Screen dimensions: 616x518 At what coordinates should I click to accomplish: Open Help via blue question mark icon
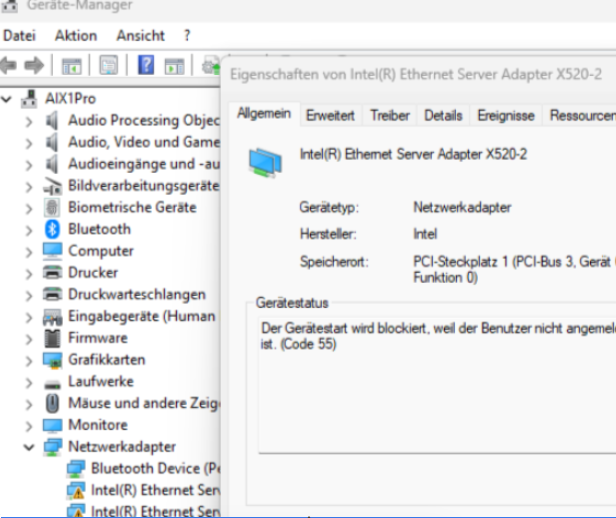(x=146, y=65)
